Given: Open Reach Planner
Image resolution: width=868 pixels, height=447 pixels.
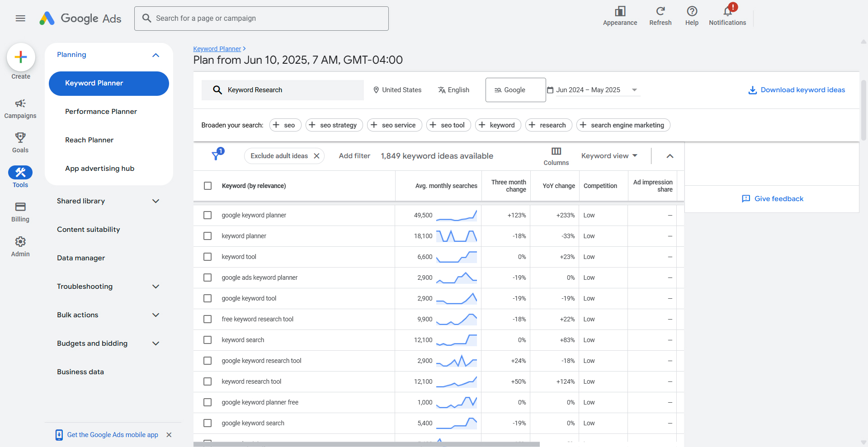Looking at the screenshot, I should point(89,140).
